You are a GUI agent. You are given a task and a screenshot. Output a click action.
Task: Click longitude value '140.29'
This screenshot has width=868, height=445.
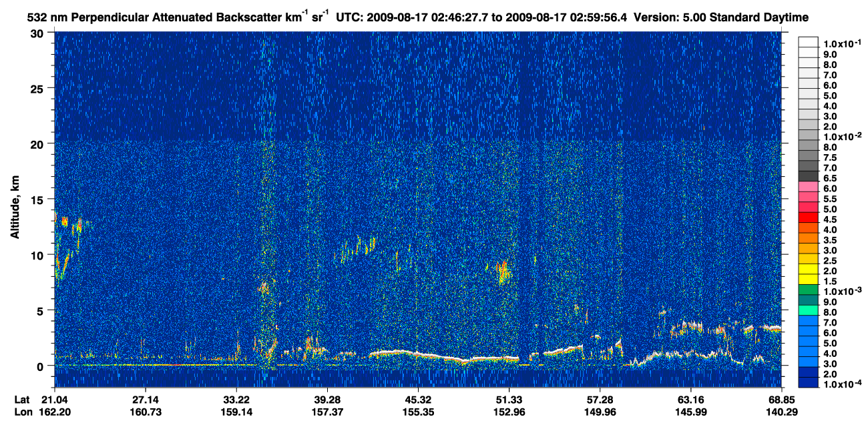pyautogui.click(x=781, y=412)
